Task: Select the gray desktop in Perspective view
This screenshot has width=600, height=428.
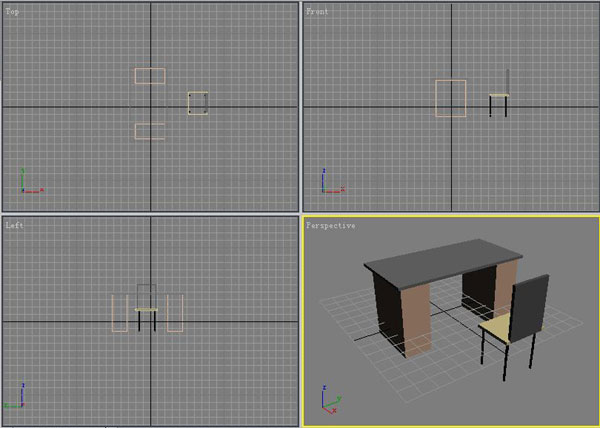Action: (x=443, y=264)
